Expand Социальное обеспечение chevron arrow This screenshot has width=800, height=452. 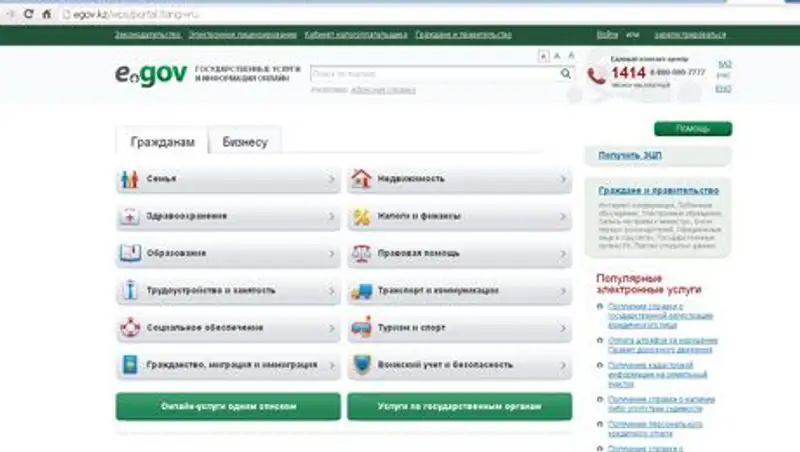click(x=332, y=328)
